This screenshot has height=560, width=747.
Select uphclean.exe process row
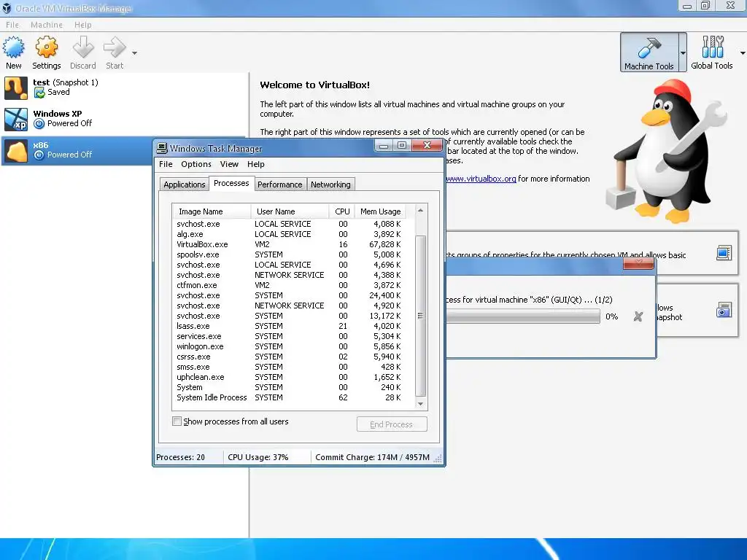[x=289, y=377]
